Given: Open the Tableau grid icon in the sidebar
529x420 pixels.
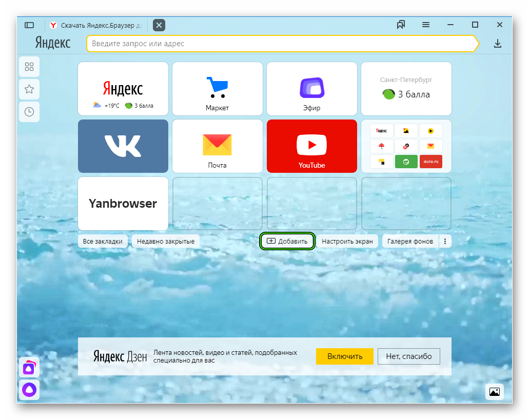Looking at the screenshot, I should tap(29, 67).
